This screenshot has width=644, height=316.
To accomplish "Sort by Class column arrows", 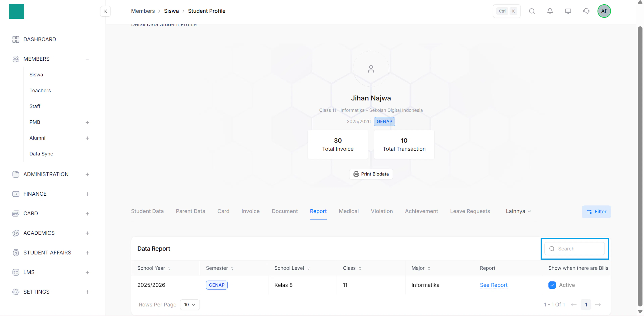I will pyautogui.click(x=360, y=268).
